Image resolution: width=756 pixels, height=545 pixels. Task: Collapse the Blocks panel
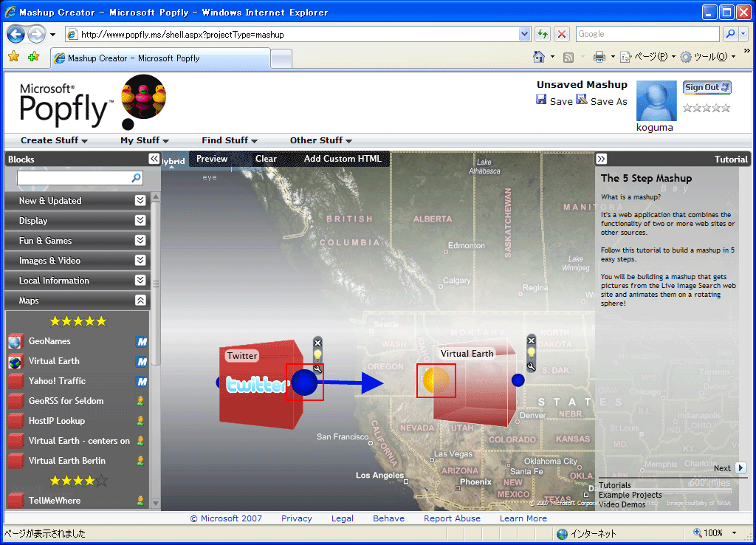[x=154, y=159]
